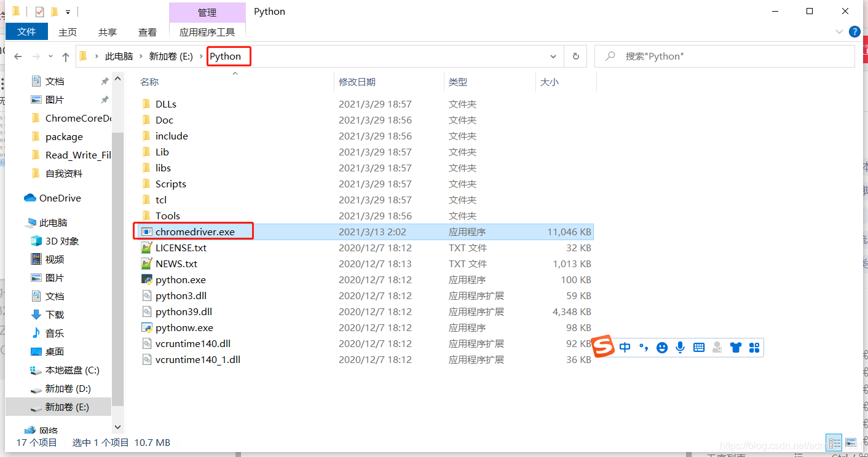Click the Python breadcrumb in address bar
868x457 pixels.
(226, 57)
